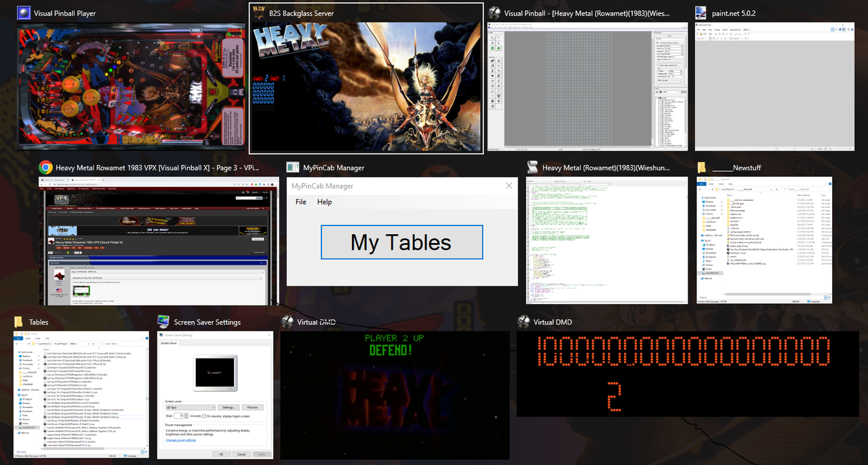Open File menu in MyPinCab Manager

click(x=301, y=202)
